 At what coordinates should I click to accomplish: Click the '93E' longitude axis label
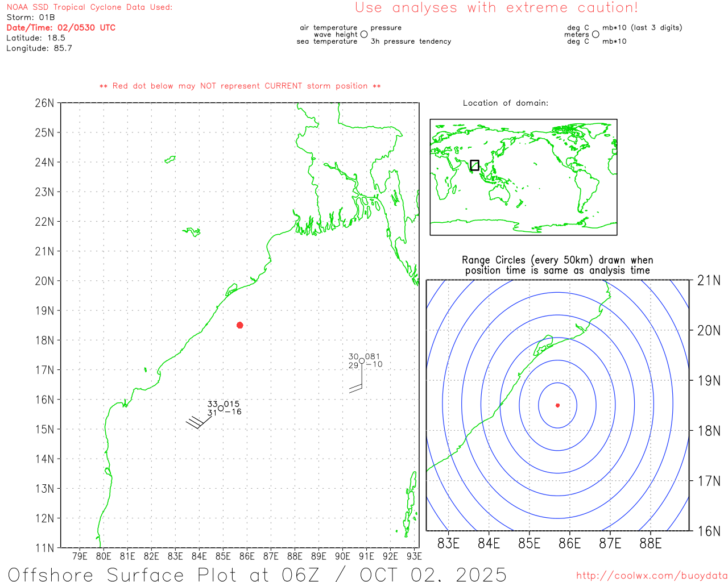tap(415, 556)
